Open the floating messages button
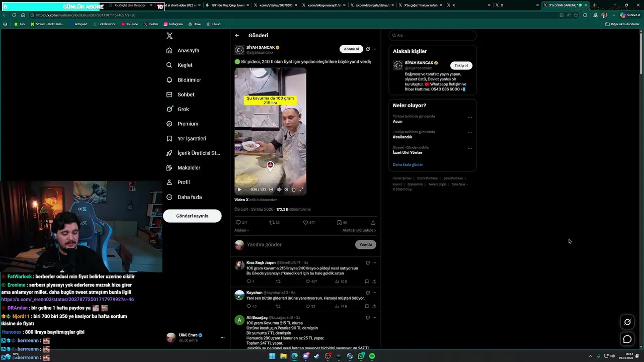Screen dimensions: 644x362 (627, 339)
